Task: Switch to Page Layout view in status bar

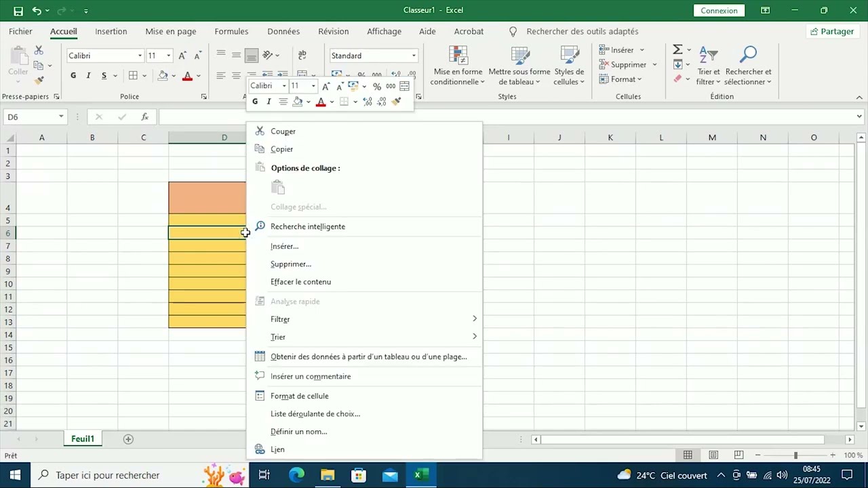Action: tap(713, 455)
